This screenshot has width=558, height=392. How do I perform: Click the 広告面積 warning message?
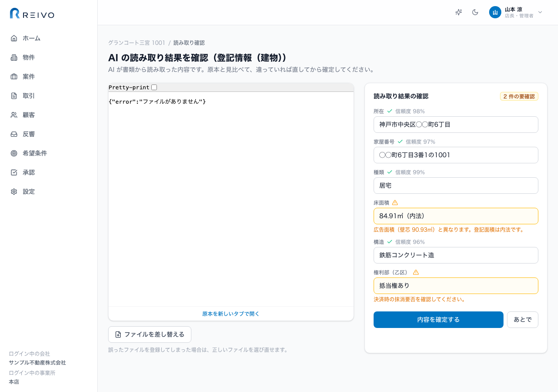(x=449, y=230)
